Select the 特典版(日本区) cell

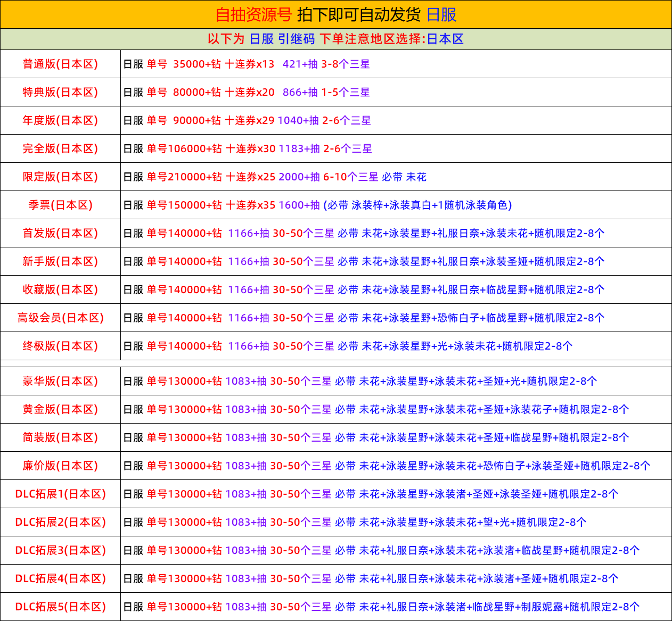[x=60, y=92]
